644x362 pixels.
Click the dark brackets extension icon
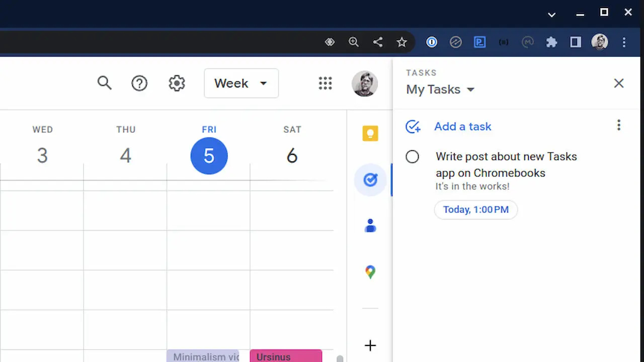click(504, 42)
